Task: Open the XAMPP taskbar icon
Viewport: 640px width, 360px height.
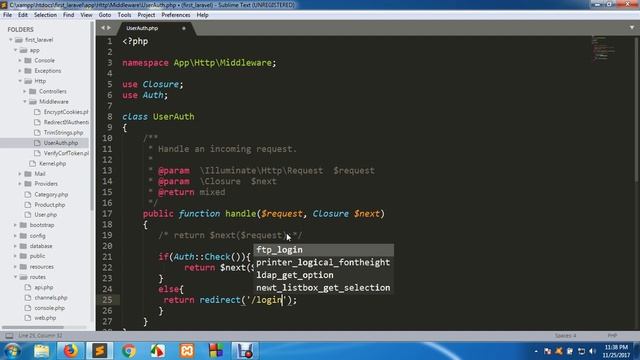Action: (187, 351)
